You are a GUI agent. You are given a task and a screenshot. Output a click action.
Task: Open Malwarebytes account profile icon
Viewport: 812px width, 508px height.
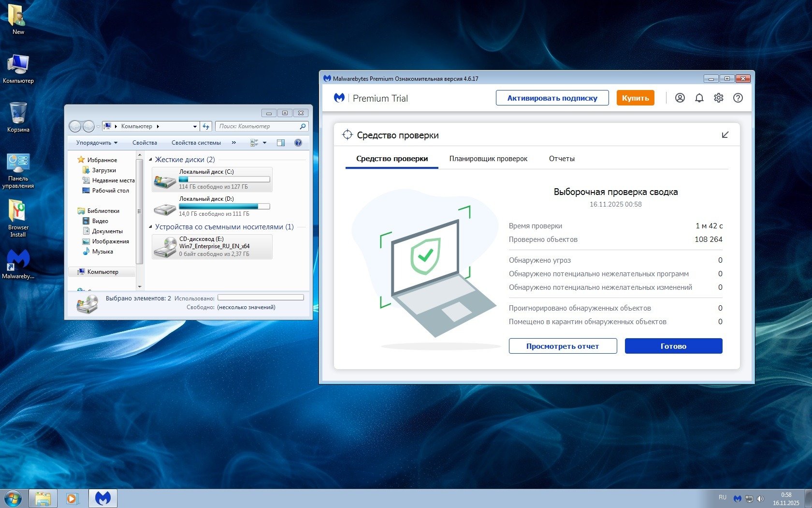(x=680, y=98)
